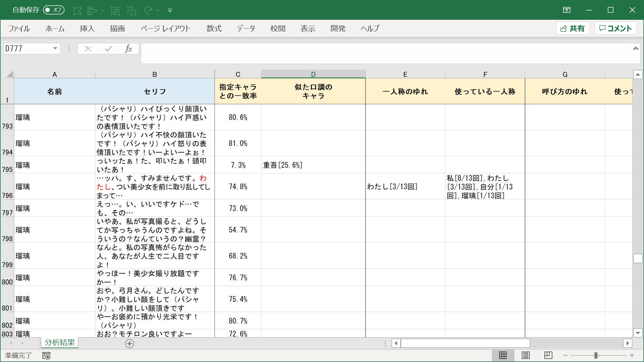644x362 pixels.
Task: Click the コメント comments button
Action: (615, 28)
